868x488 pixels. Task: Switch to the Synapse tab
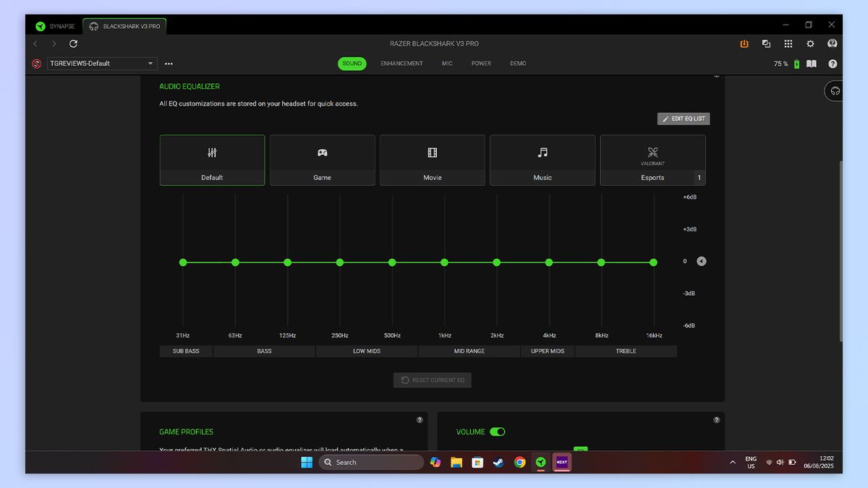click(x=55, y=27)
